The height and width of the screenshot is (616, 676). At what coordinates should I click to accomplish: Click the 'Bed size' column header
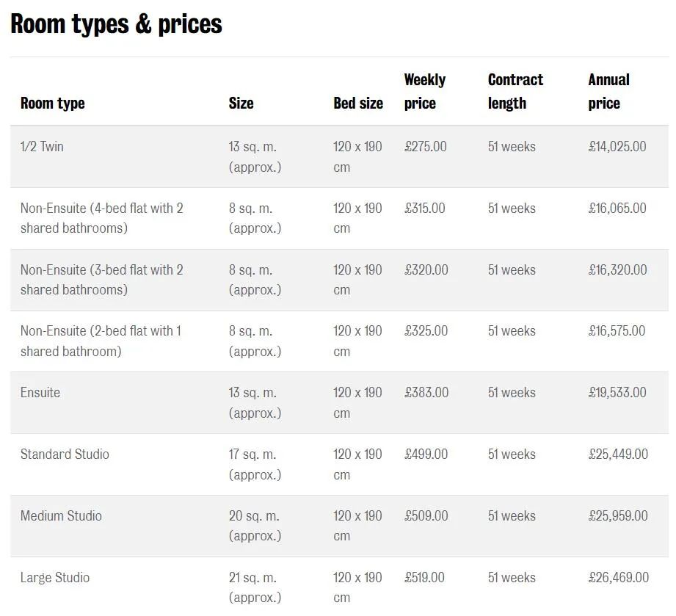(x=358, y=104)
